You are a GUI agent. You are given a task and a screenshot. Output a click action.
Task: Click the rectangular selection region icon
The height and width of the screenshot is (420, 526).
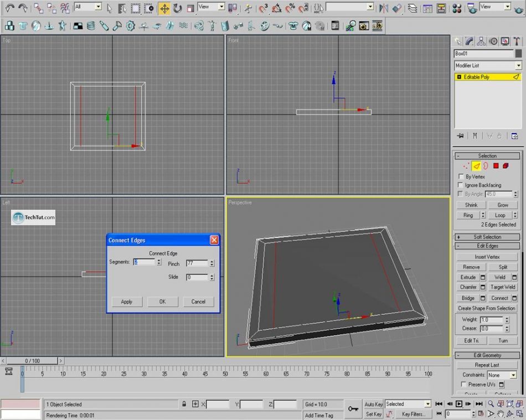click(135, 8)
